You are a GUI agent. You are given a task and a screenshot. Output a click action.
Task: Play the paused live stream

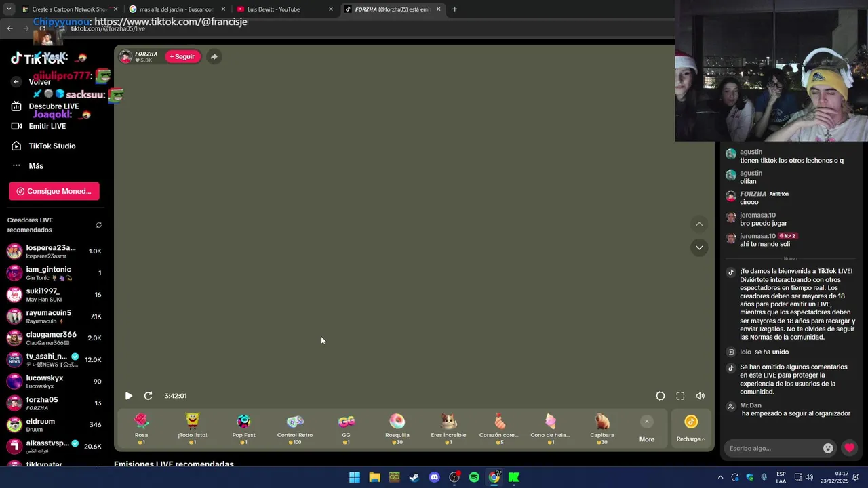click(129, 396)
